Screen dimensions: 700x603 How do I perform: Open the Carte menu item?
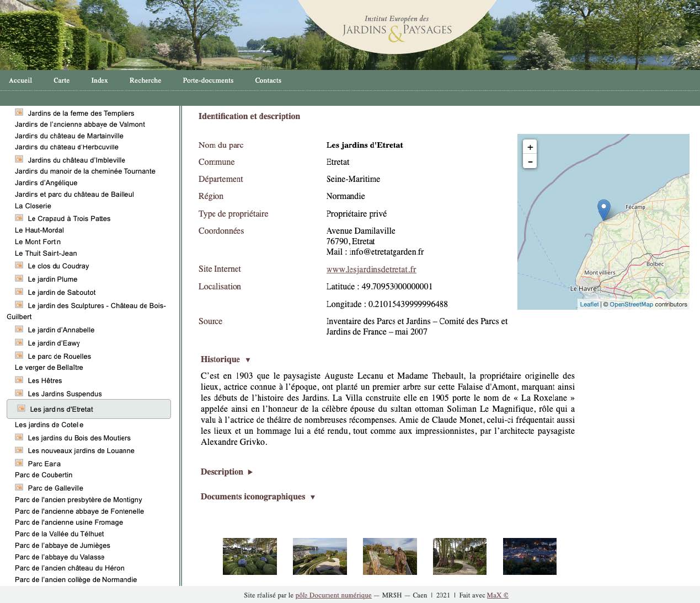(62, 80)
